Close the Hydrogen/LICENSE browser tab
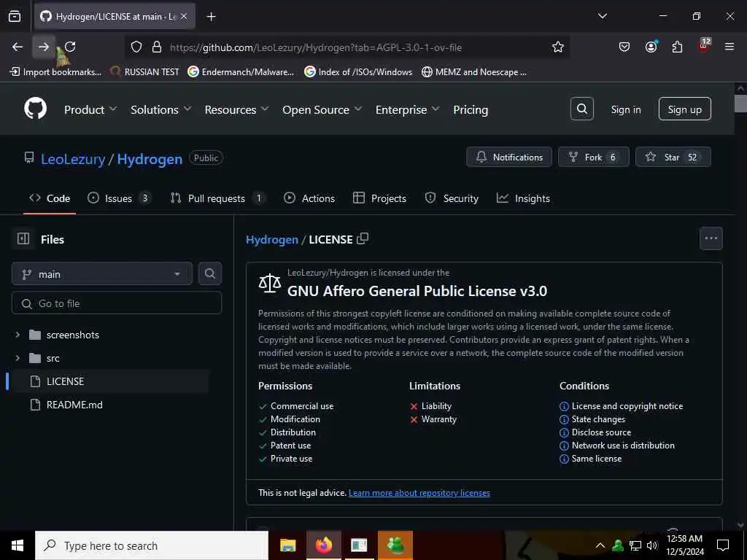 pos(184,17)
